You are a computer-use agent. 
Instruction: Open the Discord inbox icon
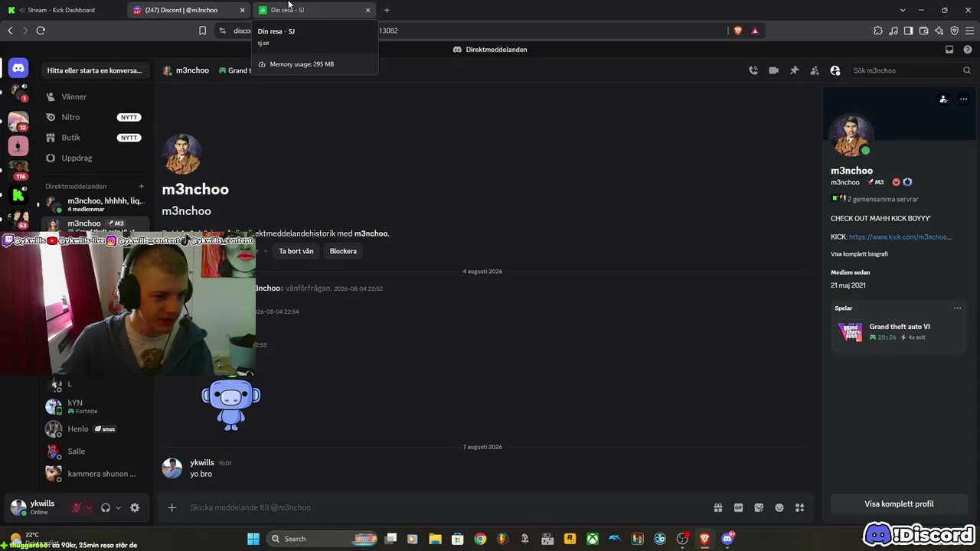coord(949,50)
